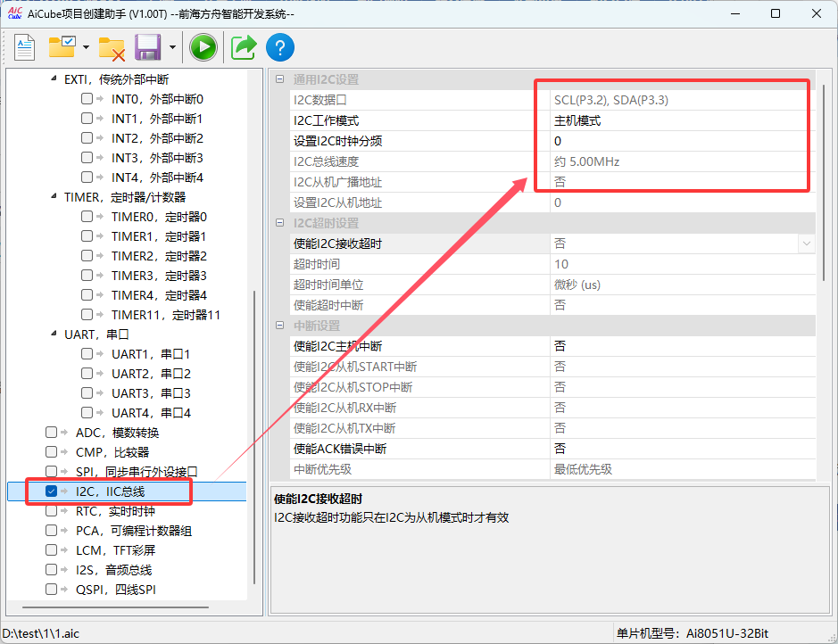Viewport: 838px width, 644px height.
Task: Click the close project folder icon with red X
Action: [112, 48]
